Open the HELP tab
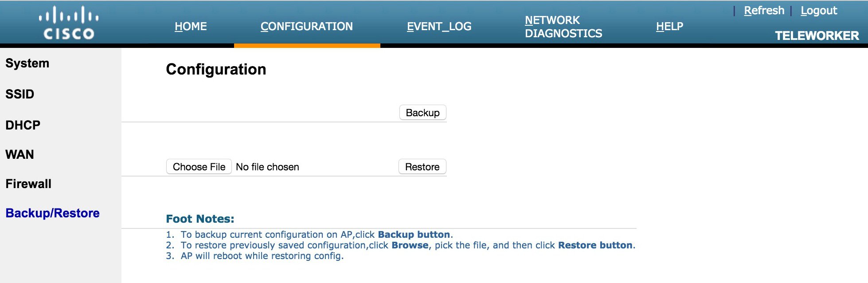 [669, 27]
